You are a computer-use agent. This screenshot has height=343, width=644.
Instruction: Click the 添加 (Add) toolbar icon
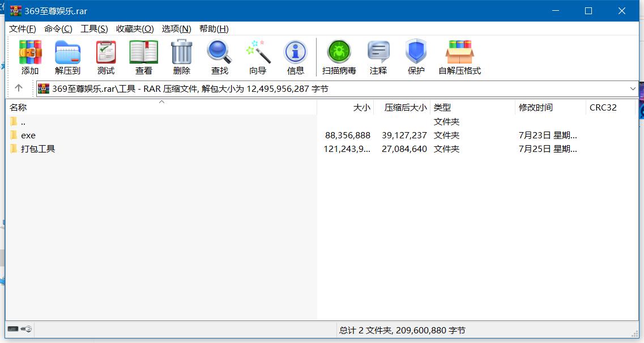point(30,57)
